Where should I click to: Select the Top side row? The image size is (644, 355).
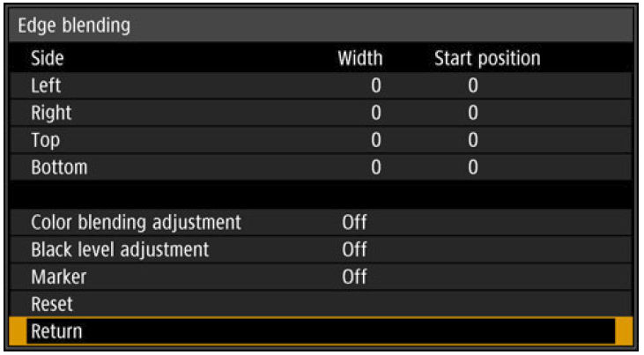44,141
